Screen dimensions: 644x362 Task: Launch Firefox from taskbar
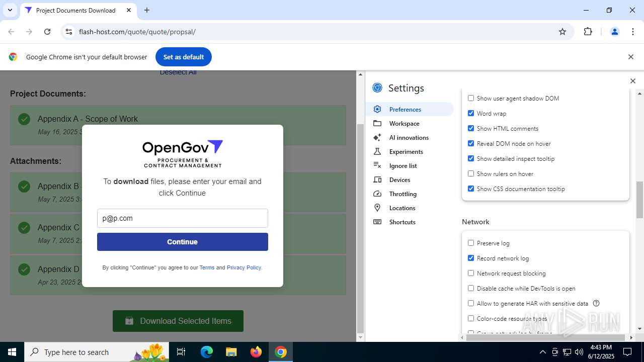pos(256,352)
